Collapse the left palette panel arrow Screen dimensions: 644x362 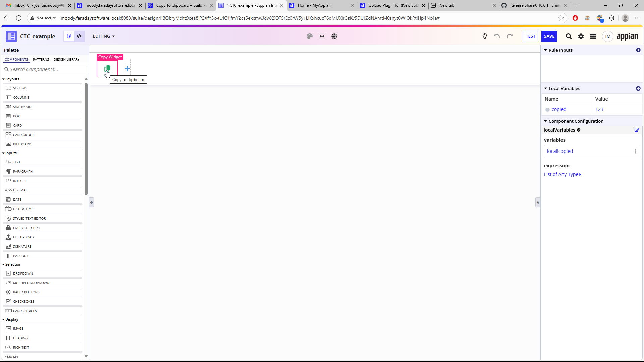click(91, 203)
